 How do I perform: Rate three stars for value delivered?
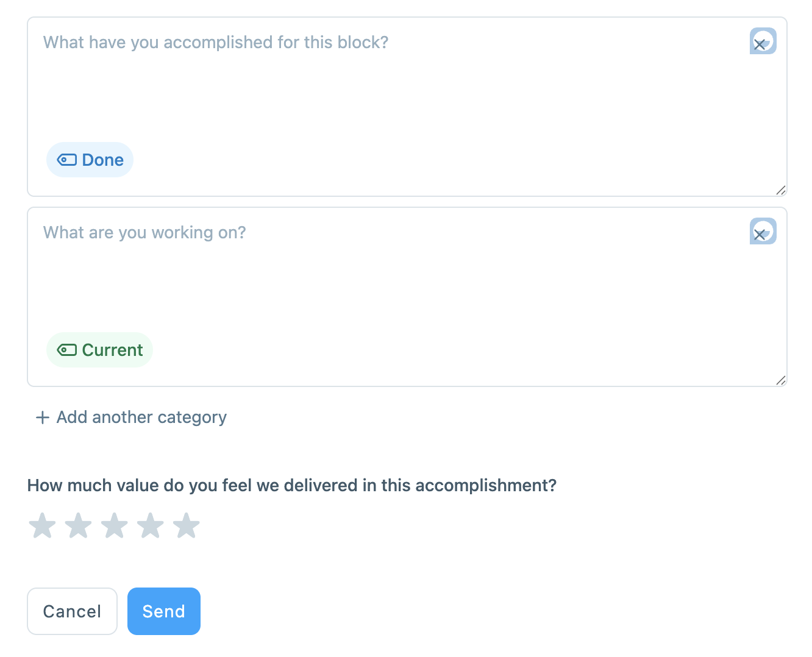[115, 525]
